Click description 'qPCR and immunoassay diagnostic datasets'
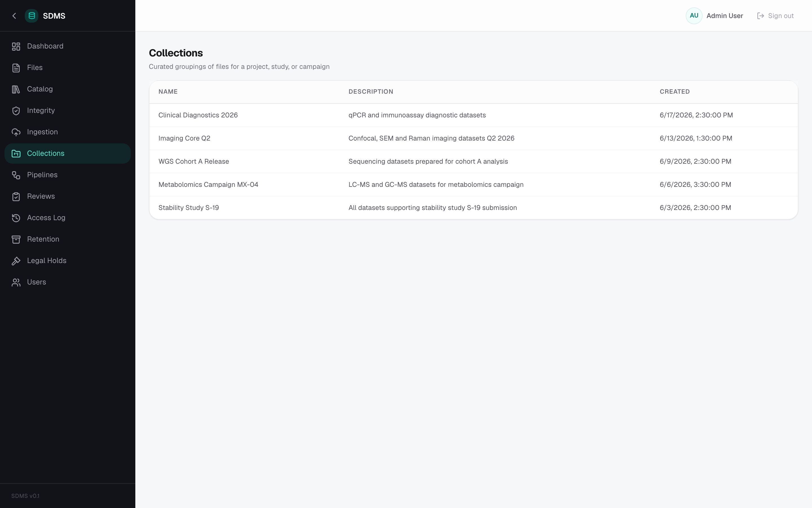Image resolution: width=812 pixels, height=508 pixels. pos(417,115)
